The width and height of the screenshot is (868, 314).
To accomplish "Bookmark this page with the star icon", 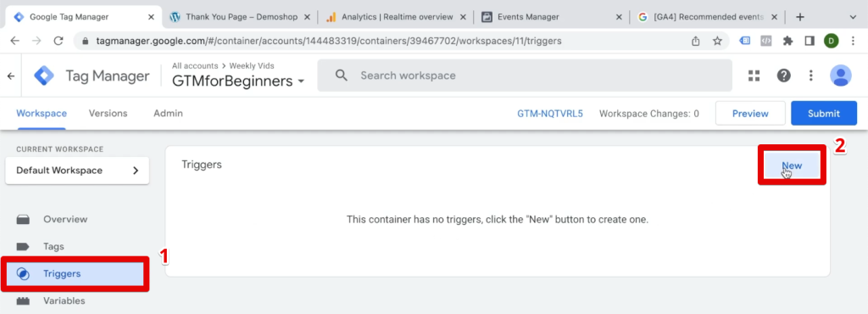I will pos(717,41).
